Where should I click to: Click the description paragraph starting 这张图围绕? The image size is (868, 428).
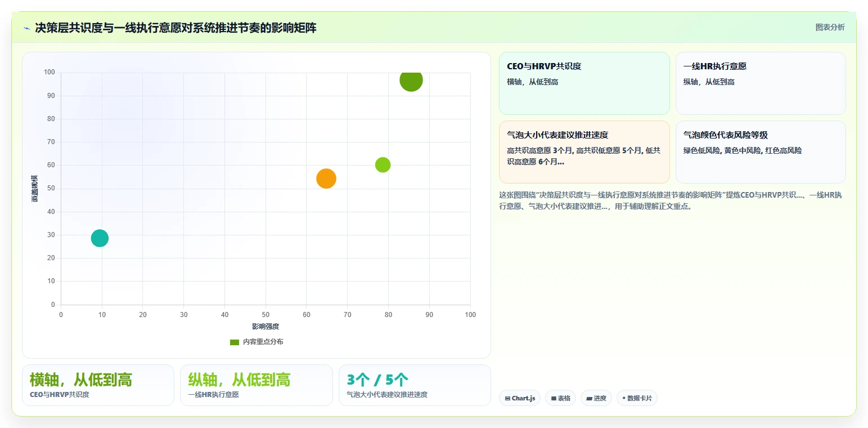pyautogui.click(x=671, y=200)
